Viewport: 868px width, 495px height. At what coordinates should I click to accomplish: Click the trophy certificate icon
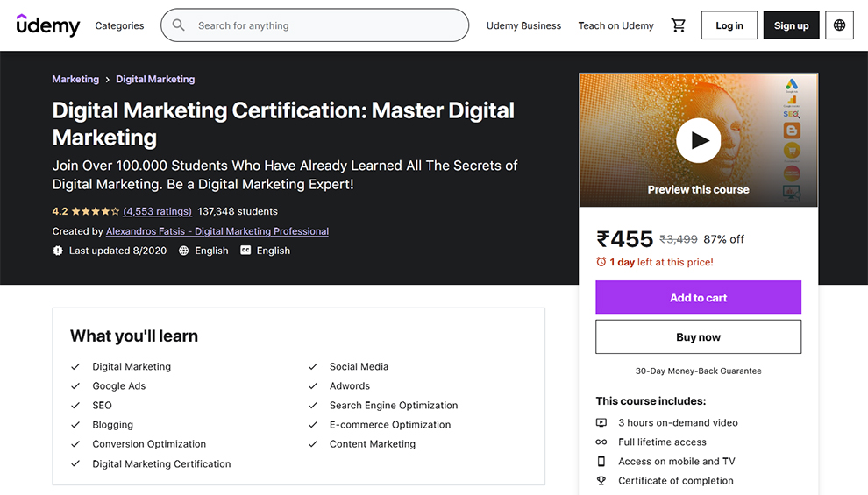coord(601,481)
